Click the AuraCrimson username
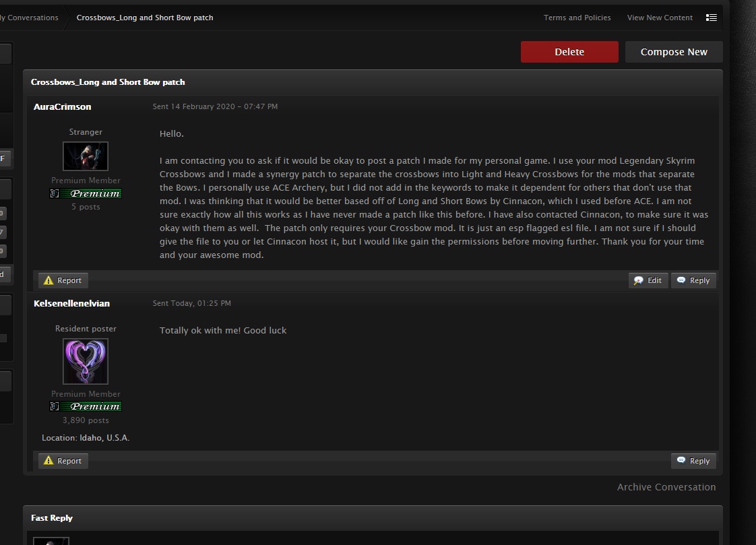The width and height of the screenshot is (756, 545). [63, 106]
